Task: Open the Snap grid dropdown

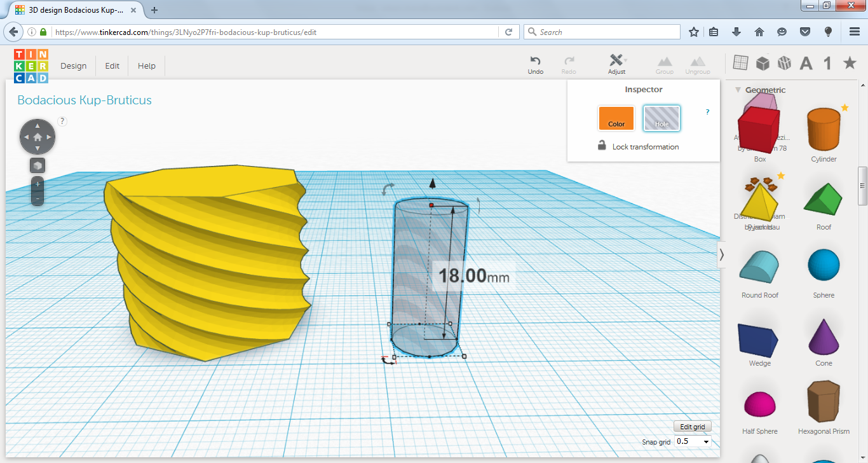Action: pyautogui.click(x=693, y=441)
